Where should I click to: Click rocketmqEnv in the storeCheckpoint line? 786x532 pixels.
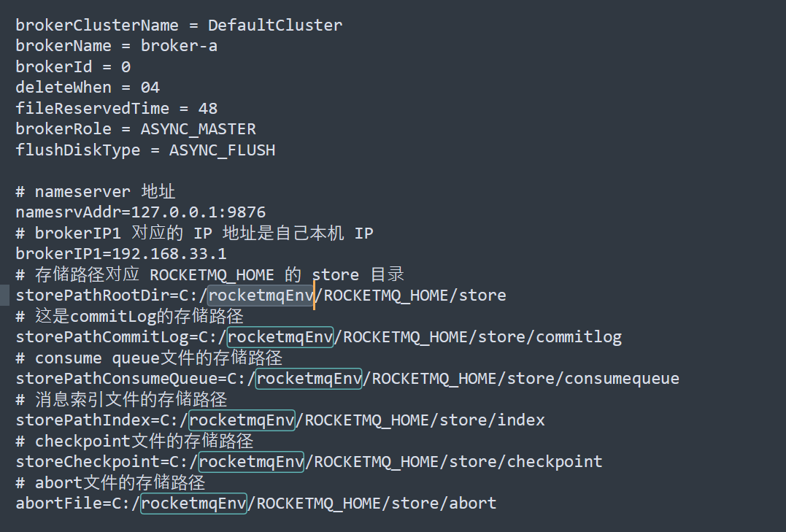(x=251, y=462)
